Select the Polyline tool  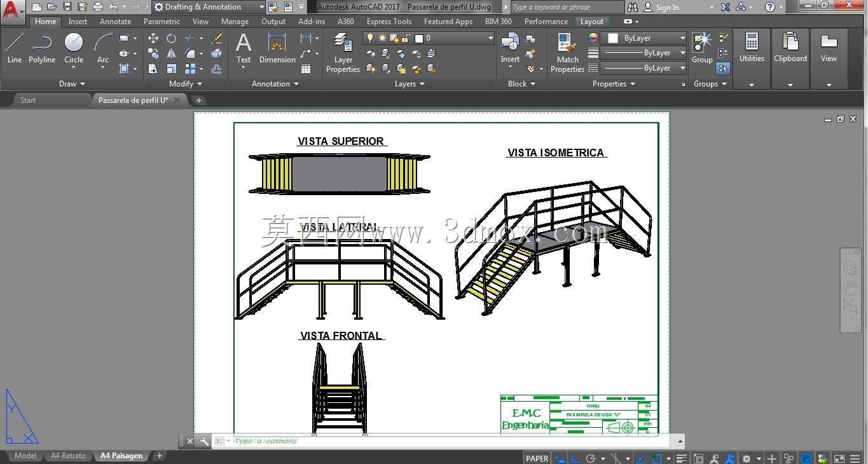coord(41,48)
